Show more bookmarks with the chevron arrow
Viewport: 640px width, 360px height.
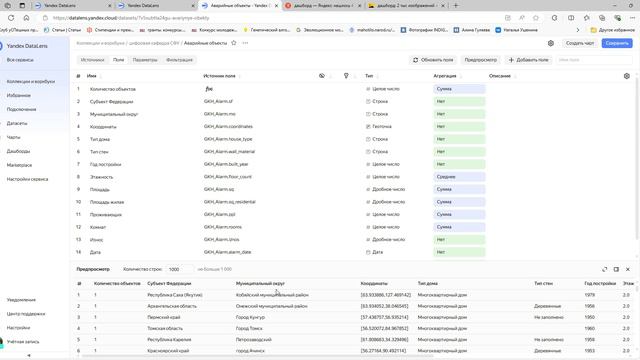pyautogui.click(x=578, y=30)
